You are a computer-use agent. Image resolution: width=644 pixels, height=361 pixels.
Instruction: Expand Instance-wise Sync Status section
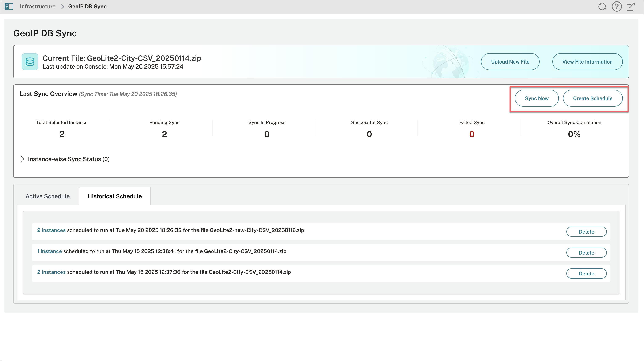(x=23, y=159)
